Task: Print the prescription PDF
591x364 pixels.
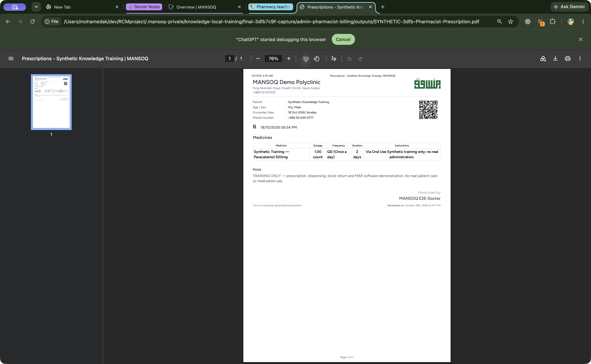Action: (x=568, y=58)
